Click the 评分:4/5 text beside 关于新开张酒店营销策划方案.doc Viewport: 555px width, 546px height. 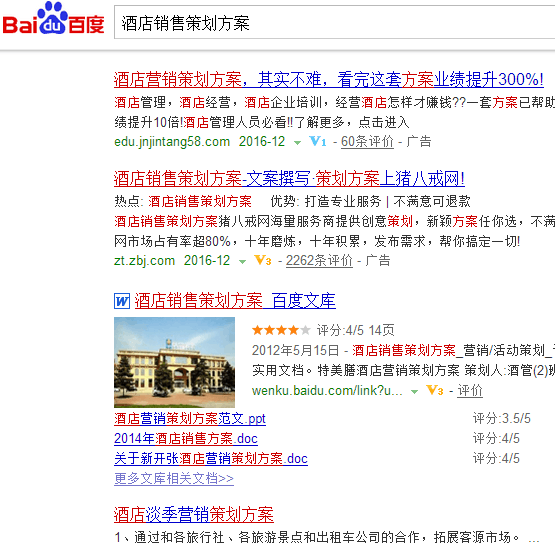[496, 459]
